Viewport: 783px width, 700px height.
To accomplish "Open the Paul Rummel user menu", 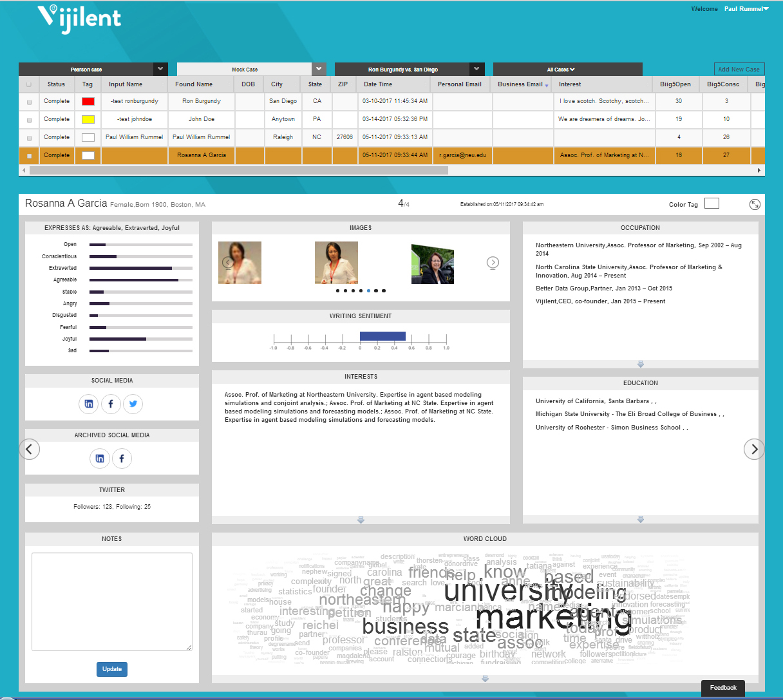I will 746,9.
